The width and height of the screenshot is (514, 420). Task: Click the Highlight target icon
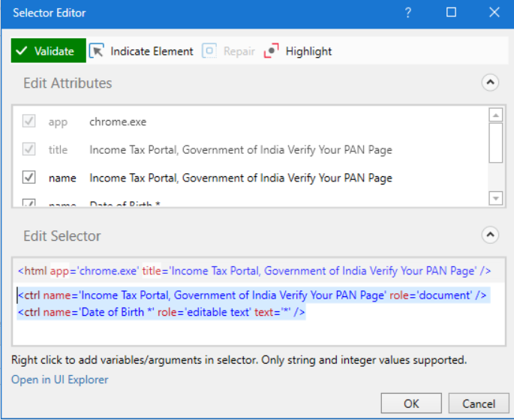[x=271, y=51]
